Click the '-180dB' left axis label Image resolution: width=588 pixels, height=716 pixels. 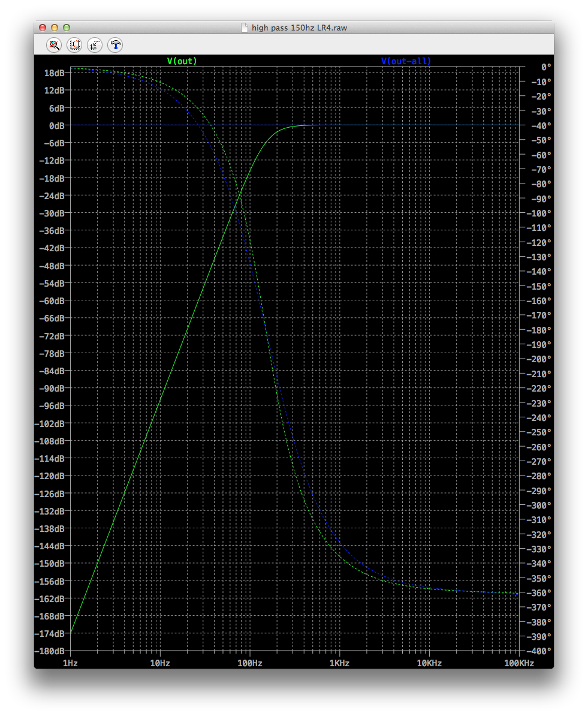49,651
